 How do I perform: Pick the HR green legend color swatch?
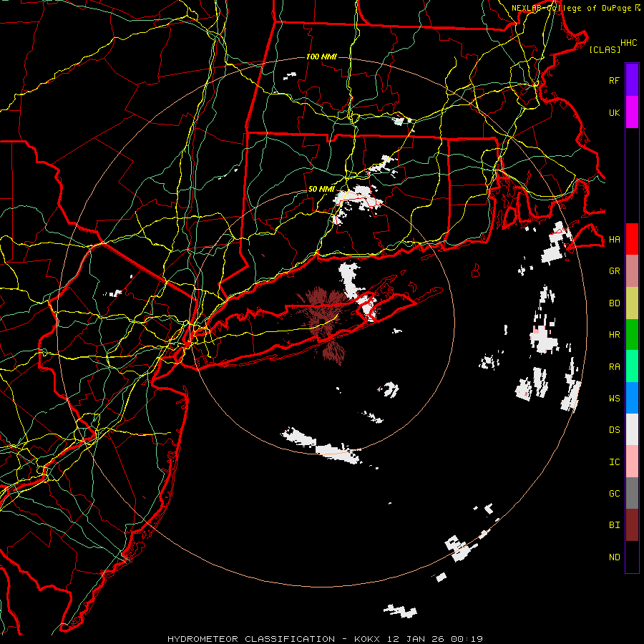click(632, 335)
